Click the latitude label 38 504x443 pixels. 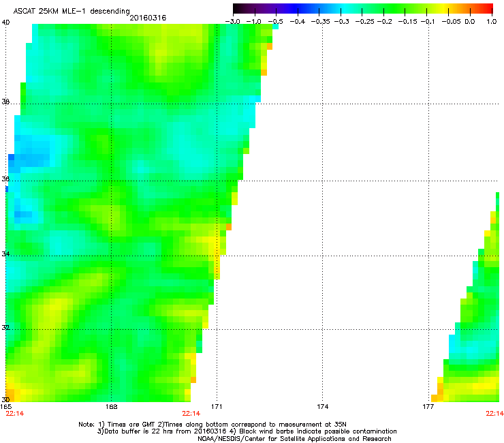pyautogui.click(x=5, y=102)
